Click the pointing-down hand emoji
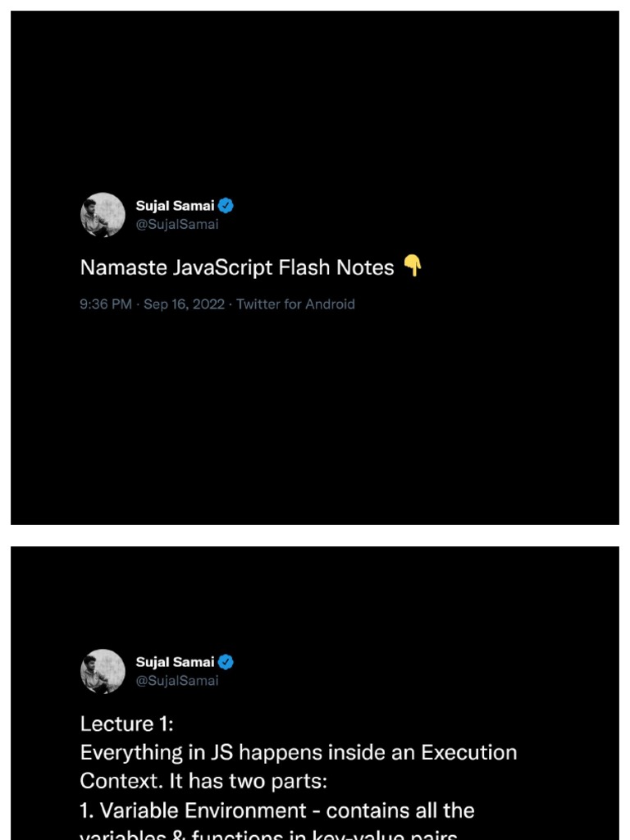This screenshot has width=630, height=840. click(x=413, y=266)
